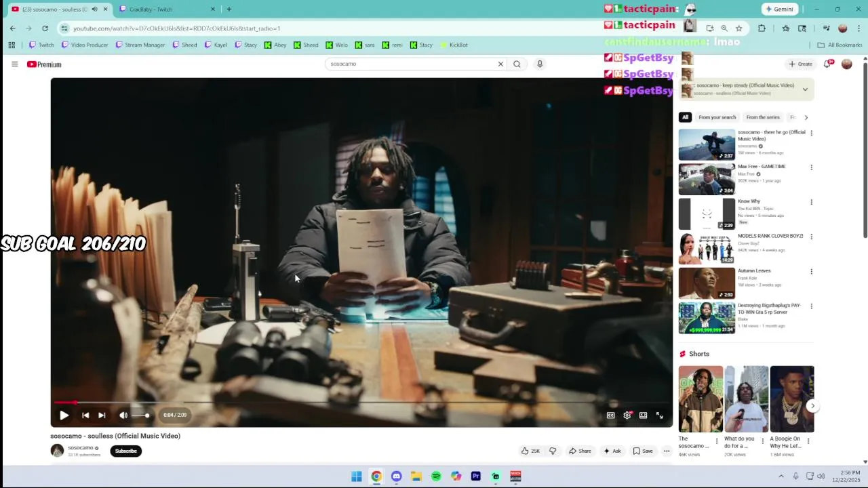
Task: Open the sosocamo channel avatar
Action: [57, 451]
